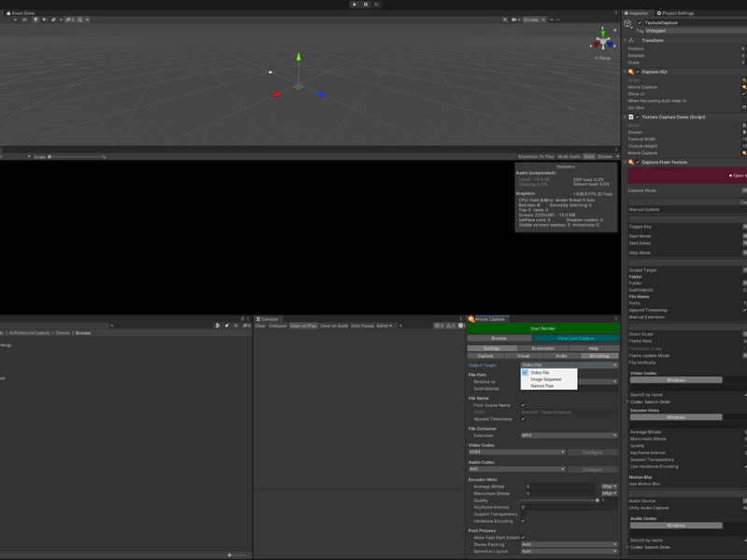Toggle scene audio speaker icon
The image size is (747, 560).
click(44, 20)
